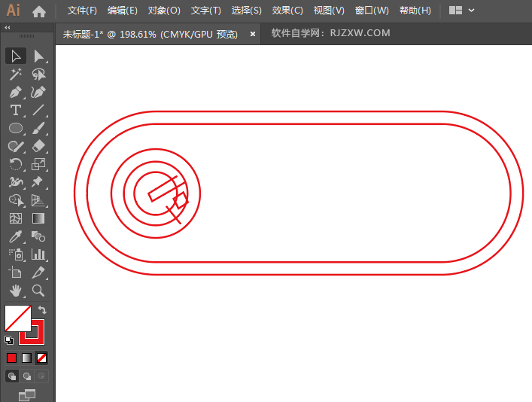Enable Draw Normal mode
This screenshot has width=532, height=402.
coord(12,376)
